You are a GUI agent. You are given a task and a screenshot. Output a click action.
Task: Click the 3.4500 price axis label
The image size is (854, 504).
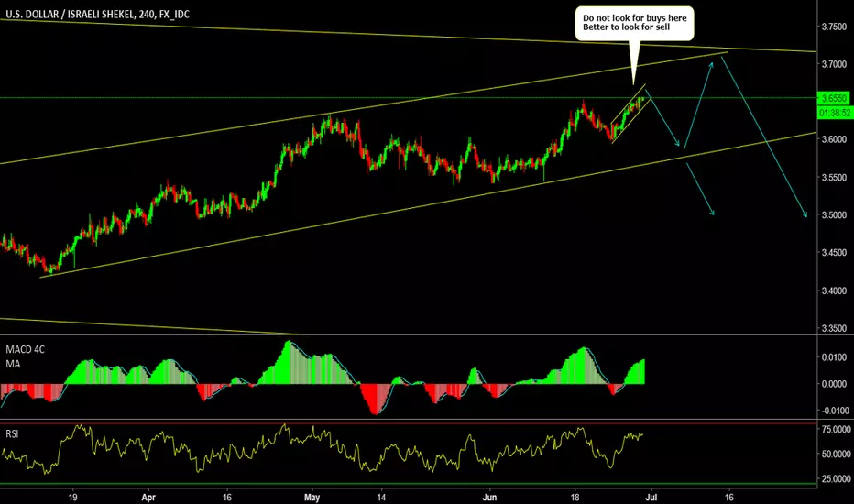coord(834,253)
